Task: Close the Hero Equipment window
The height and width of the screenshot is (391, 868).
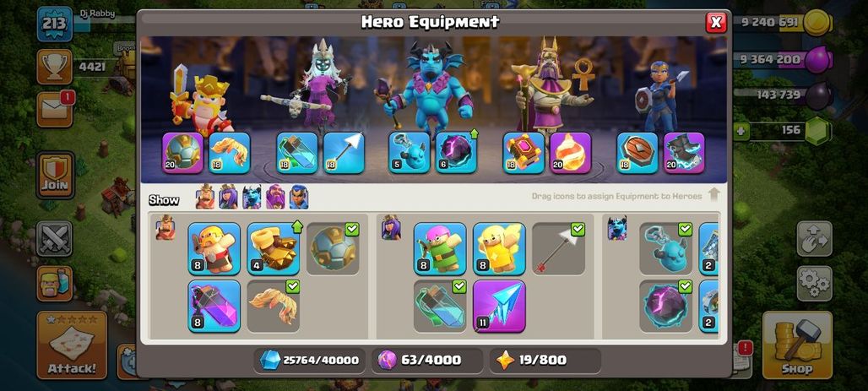Action: (716, 22)
